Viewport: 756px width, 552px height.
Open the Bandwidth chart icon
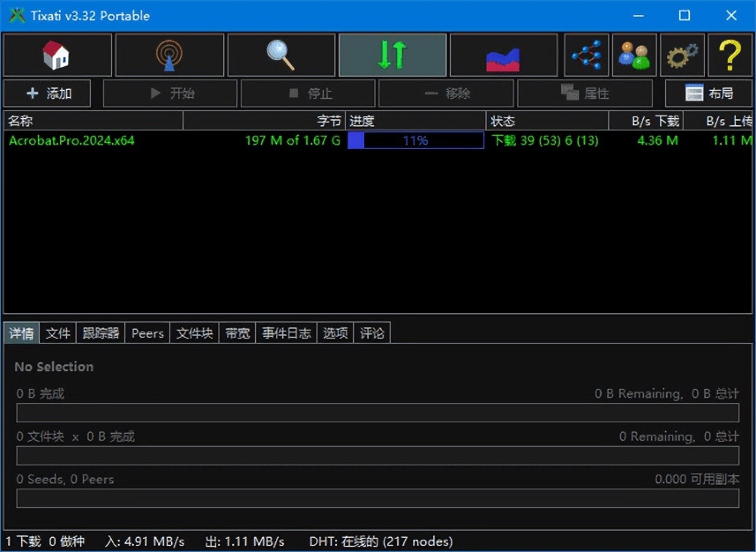503,55
